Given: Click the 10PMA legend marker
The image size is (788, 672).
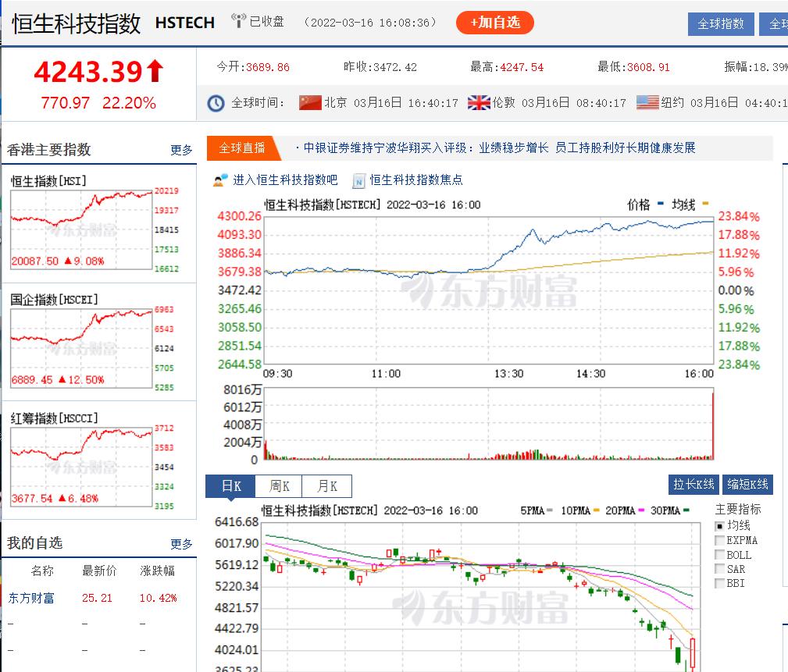Looking at the screenshot, I should [597, 510].
